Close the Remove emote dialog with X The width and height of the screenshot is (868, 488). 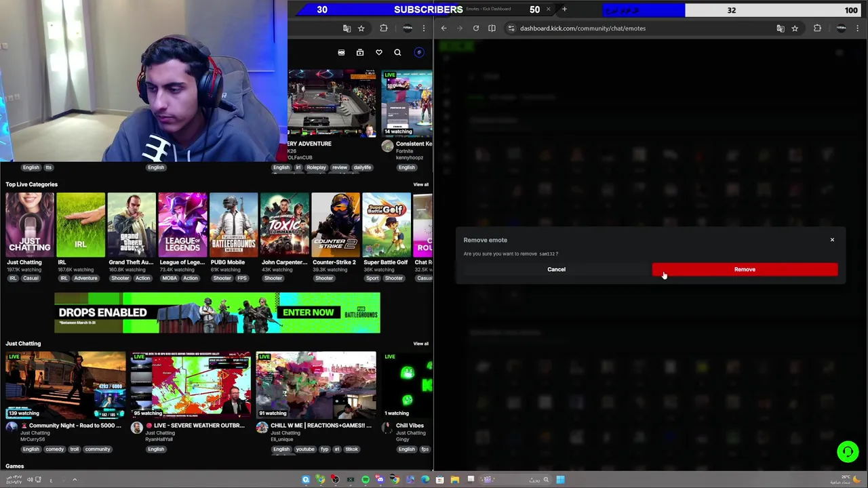pos(832,239)
